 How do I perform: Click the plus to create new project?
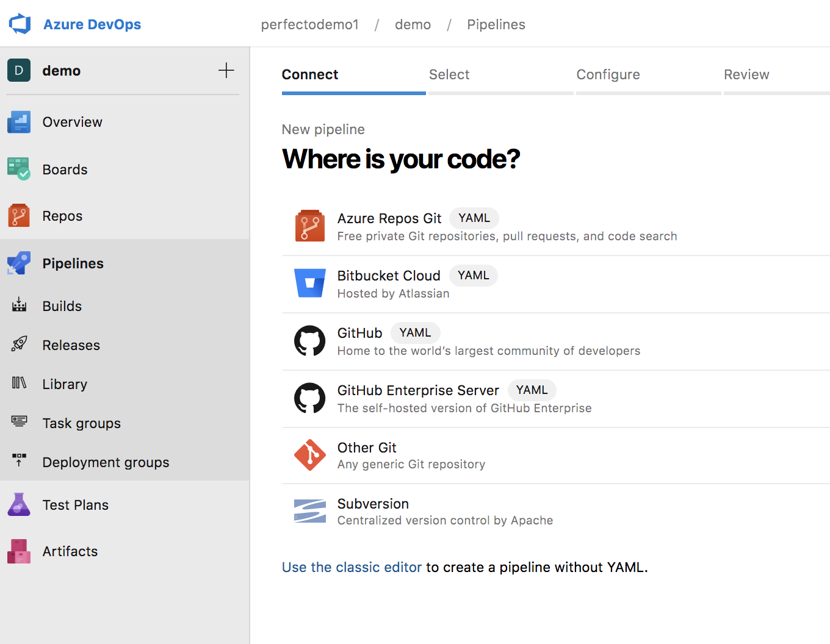coord(226,70)
